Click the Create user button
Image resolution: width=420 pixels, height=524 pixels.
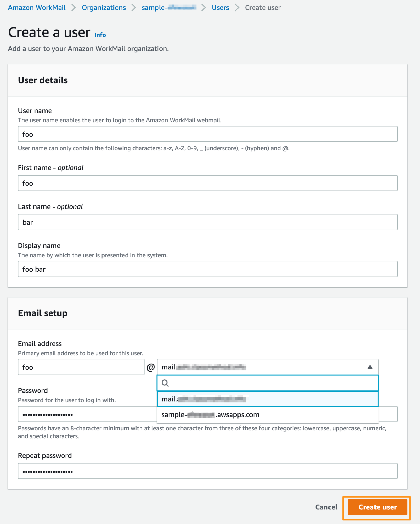(x=377, y=507)
